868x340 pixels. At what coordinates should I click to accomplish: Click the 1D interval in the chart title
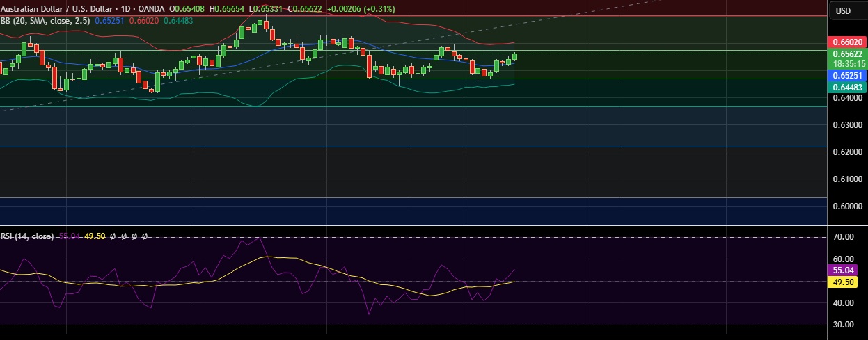coord(124,9)
